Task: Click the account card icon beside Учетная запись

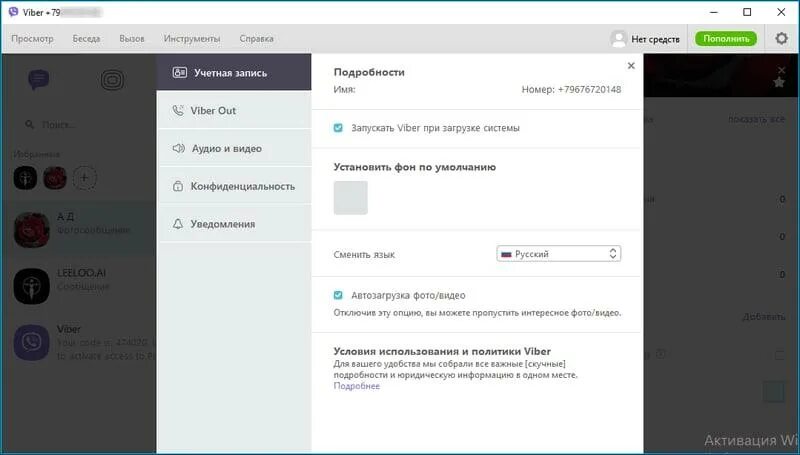Action: pos(180,72)
